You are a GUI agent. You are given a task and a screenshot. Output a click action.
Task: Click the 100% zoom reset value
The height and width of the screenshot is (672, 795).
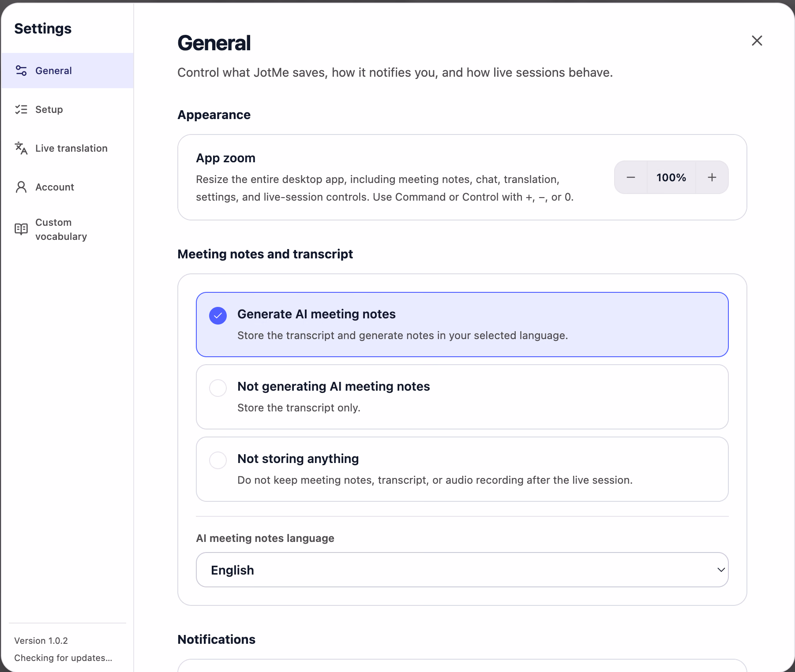click(671, 177)
